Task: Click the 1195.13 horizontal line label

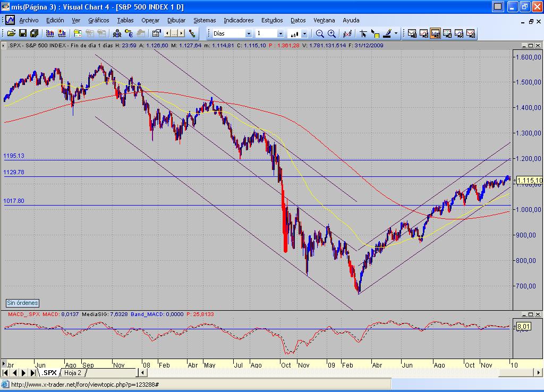Action: [14, 156]
